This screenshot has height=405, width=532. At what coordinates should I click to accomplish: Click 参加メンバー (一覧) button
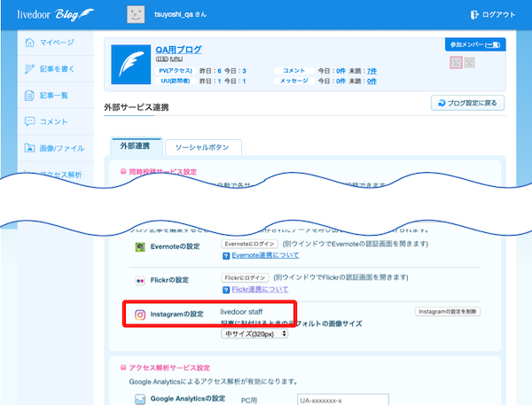[x=475, y=45]
